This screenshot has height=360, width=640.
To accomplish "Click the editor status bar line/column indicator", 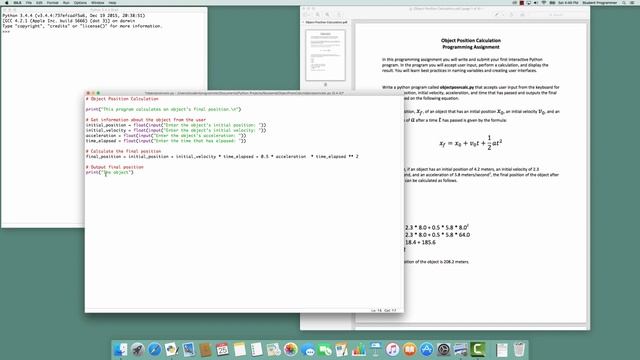I will [384, 311].
